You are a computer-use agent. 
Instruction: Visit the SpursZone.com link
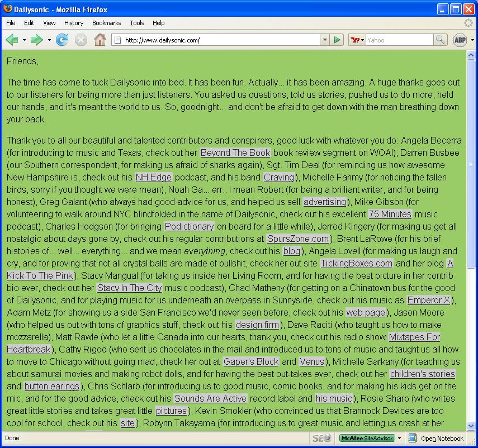click(x=298, y=239)
